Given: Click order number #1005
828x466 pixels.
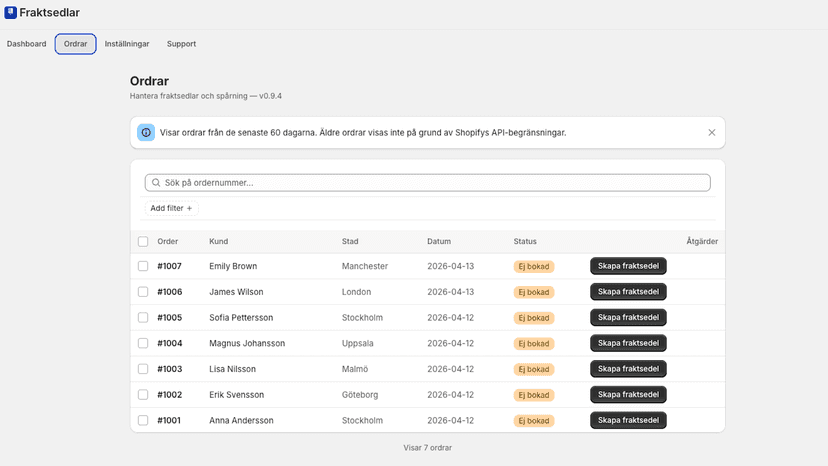Looking at the screenshot, I should [x=170, y=318].
